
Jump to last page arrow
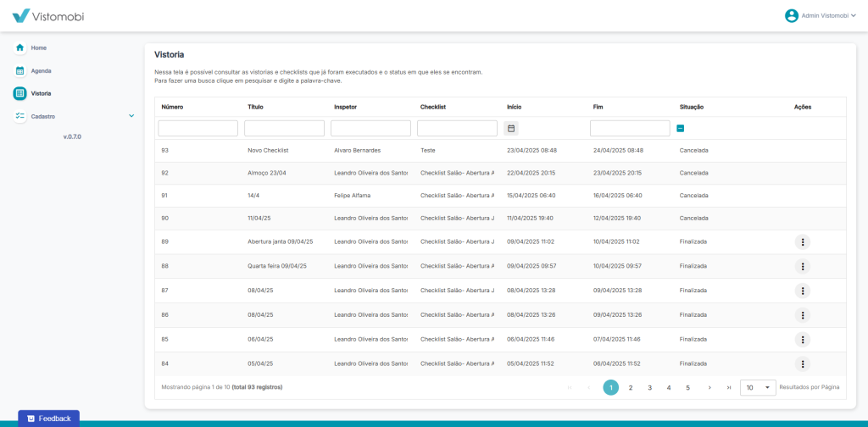coord(728,388)
